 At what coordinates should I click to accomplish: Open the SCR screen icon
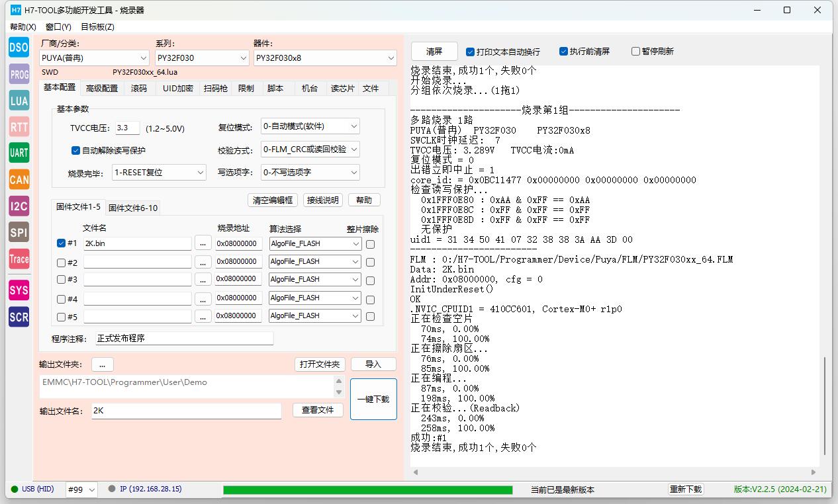point(19,317)
